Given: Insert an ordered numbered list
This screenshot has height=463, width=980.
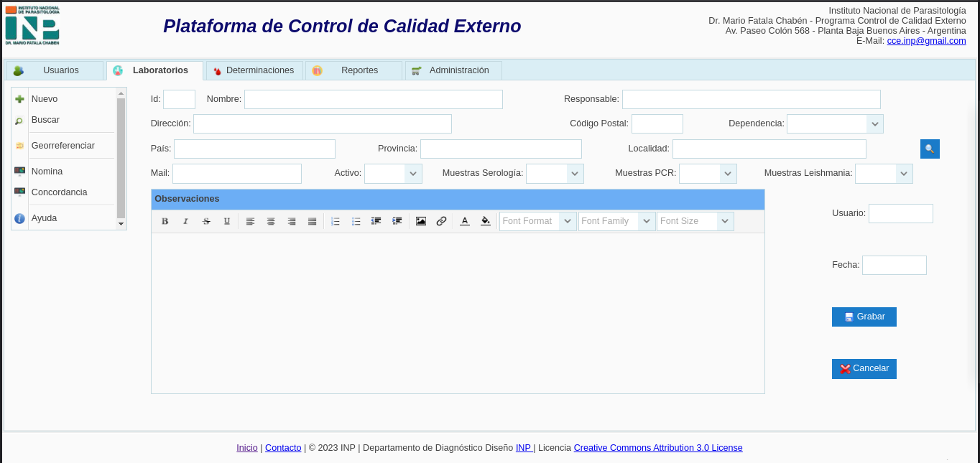Looking at the screenshot, I should point(335,221).
